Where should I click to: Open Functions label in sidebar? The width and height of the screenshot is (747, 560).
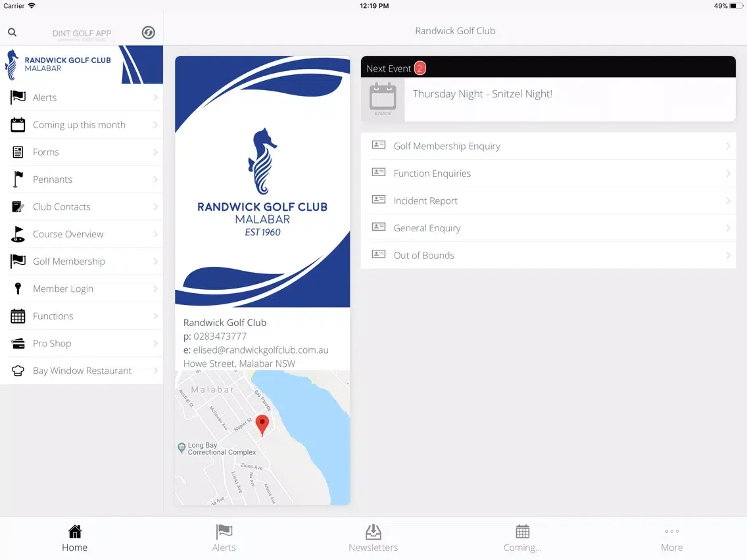tap(53, 316)
